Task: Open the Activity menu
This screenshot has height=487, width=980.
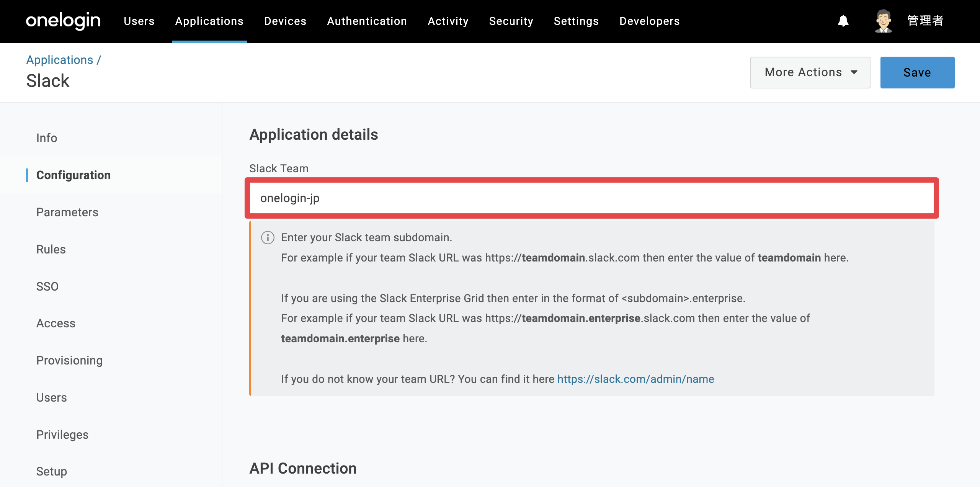Action: pos(448,21)
